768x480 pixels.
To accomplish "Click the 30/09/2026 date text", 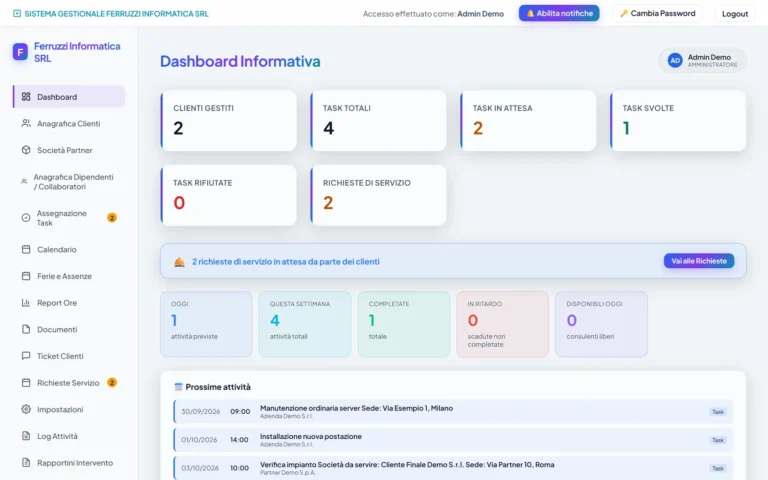I will coord(200,411).
